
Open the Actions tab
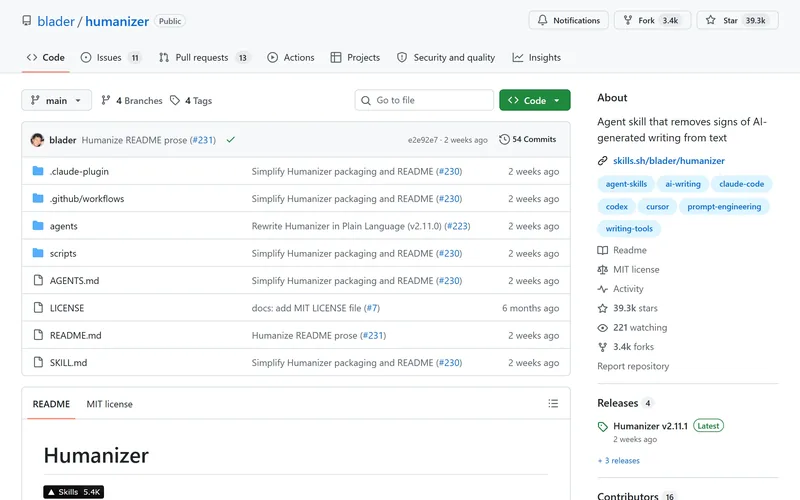(x=291, y=58)
